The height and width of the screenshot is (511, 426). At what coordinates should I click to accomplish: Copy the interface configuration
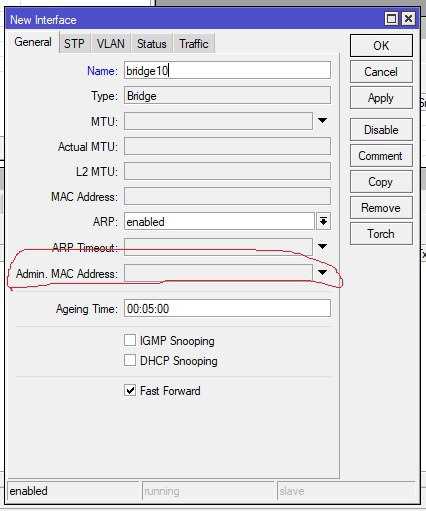(381, 182)
